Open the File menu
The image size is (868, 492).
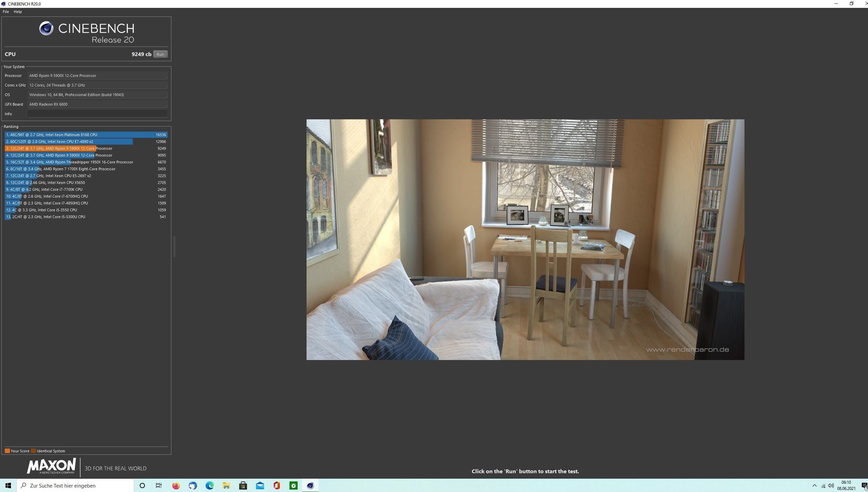click(6, 12)
